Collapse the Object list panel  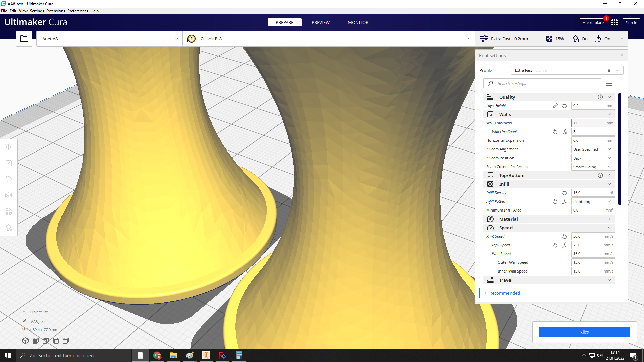tap(24, 312)
